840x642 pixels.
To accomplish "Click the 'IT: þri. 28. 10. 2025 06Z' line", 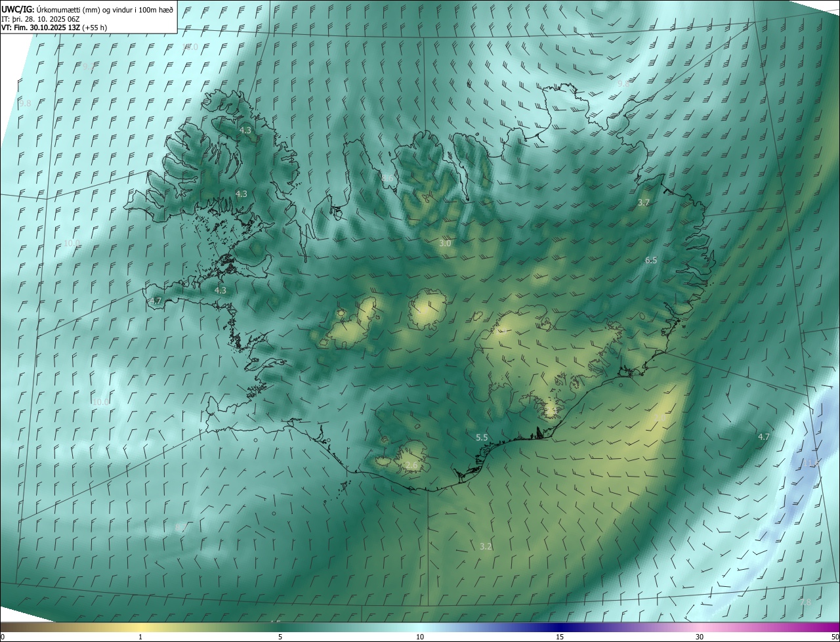I will point(41,18).
